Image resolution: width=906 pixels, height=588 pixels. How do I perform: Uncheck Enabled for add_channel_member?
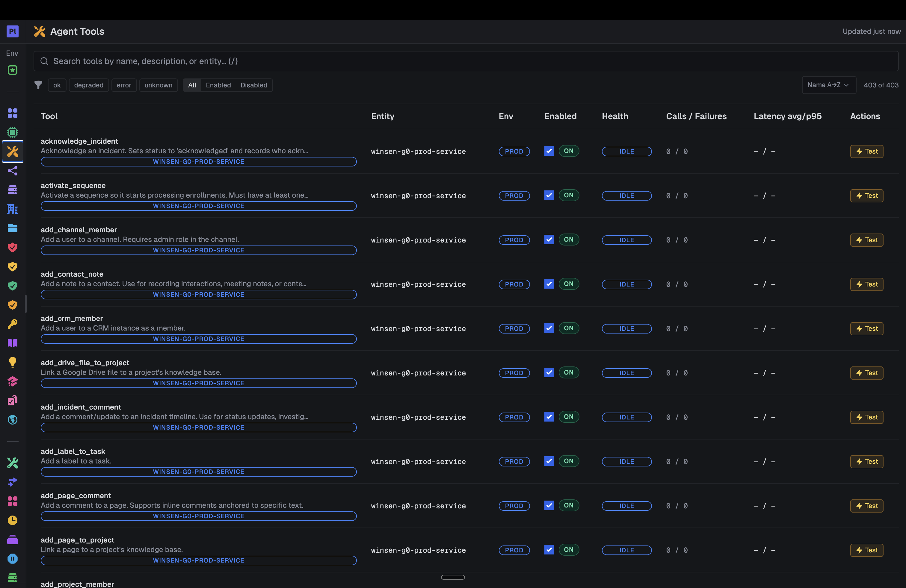[x=549, y=240]
